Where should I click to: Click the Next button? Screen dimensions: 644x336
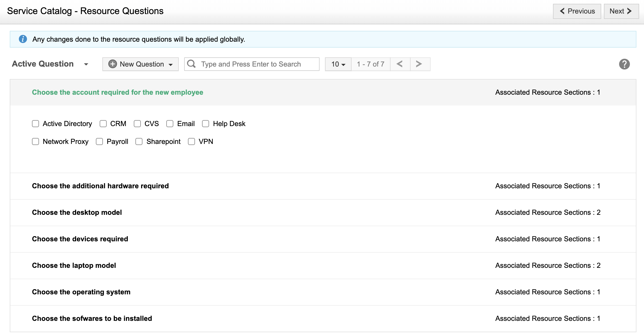(x=621, y=11)
